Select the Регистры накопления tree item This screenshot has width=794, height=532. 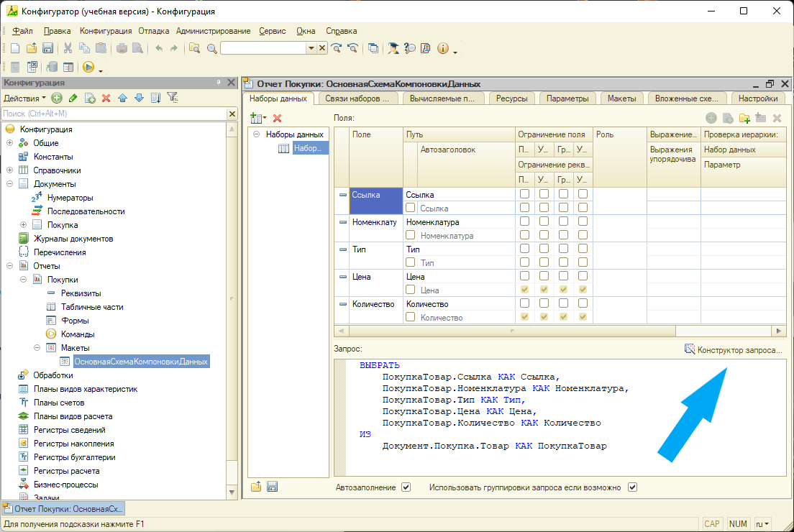74,444
